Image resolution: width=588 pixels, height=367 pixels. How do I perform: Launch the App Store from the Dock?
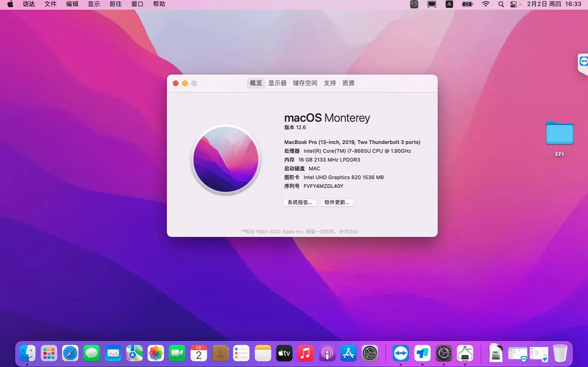348,353
